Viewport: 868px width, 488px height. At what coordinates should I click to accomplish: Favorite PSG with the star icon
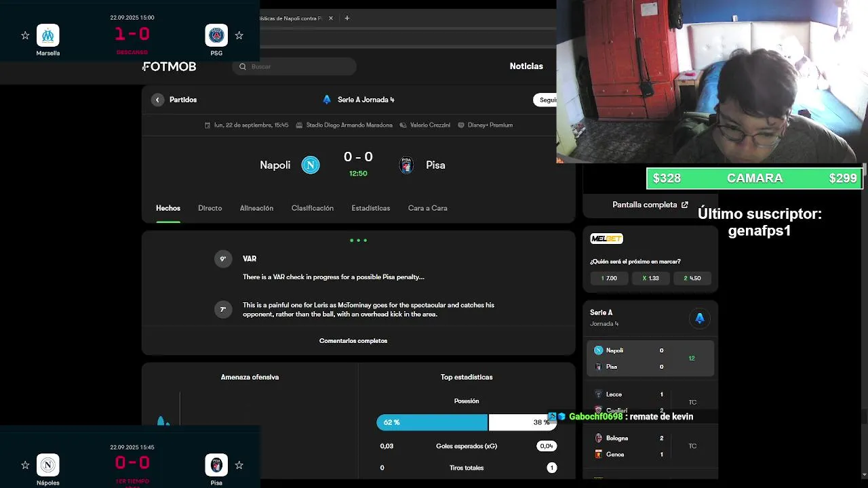click(x=239, y=35)
